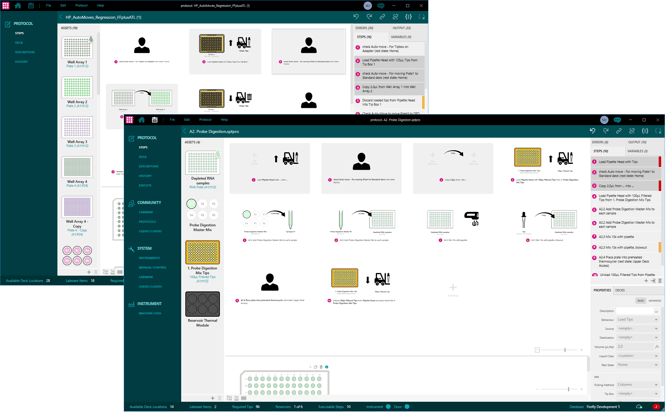Open the Destination dropdown

pyautogui.click(x=637, y=337)
